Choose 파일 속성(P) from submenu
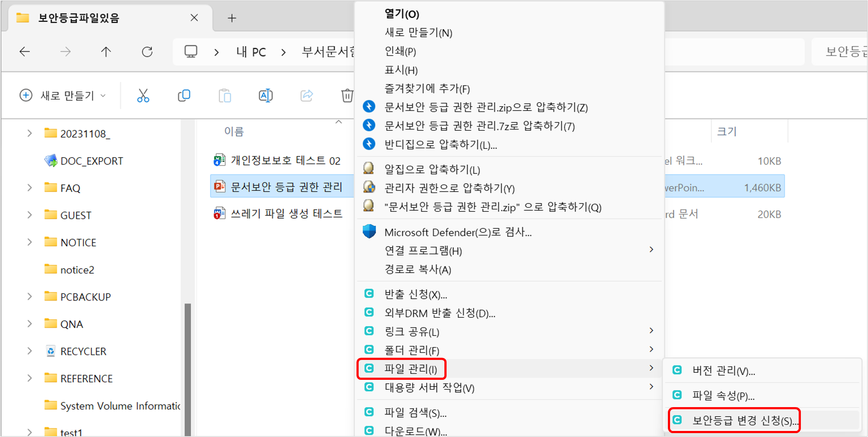This screenshot has width=868, height=437. 723,395
